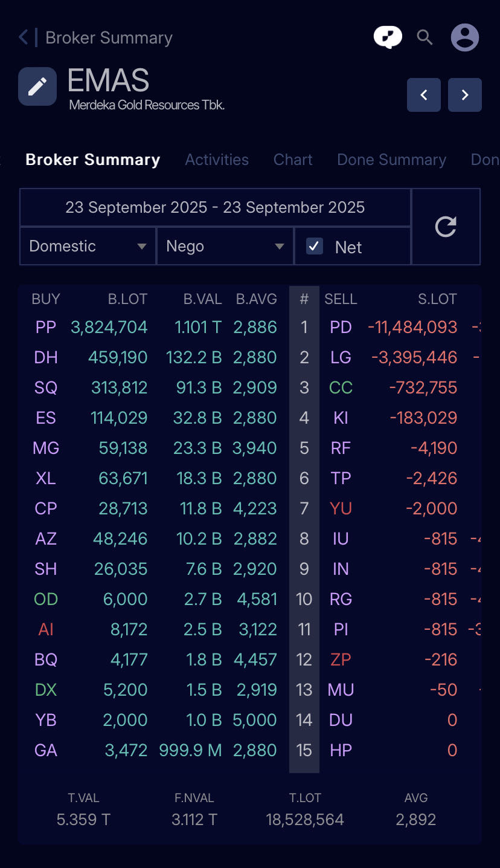Open the Done Summary tab
500x868 pixels.
coord(391,160)
